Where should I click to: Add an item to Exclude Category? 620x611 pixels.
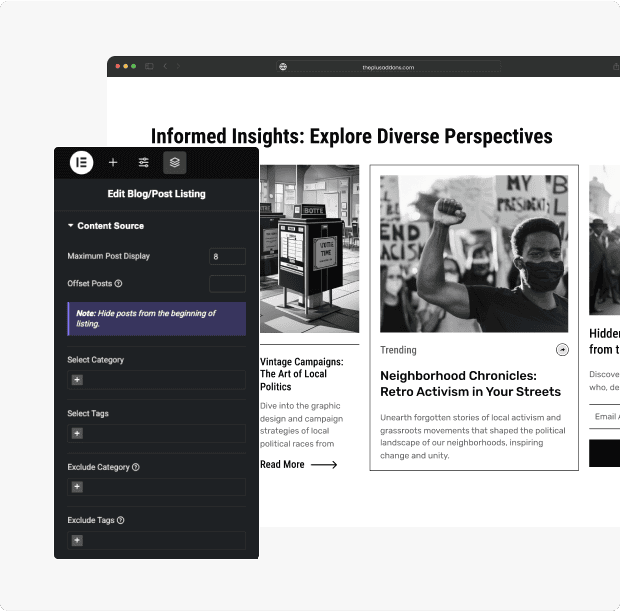[x=77, y=487]
